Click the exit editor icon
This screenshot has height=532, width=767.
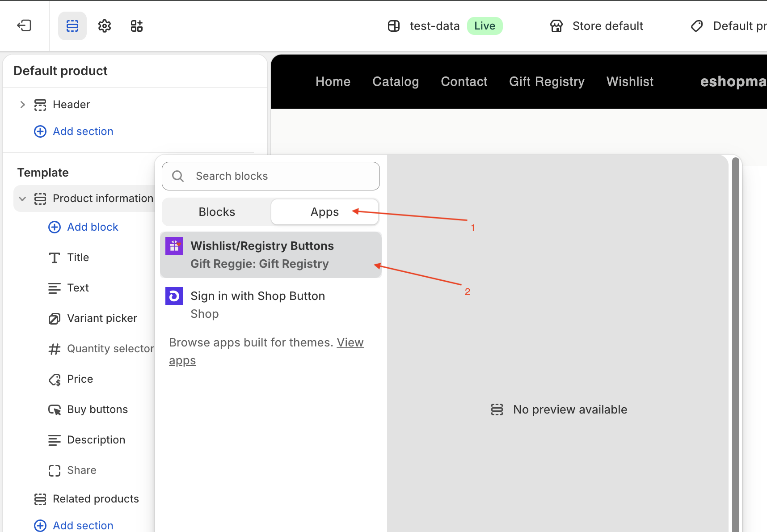point(24,25)
